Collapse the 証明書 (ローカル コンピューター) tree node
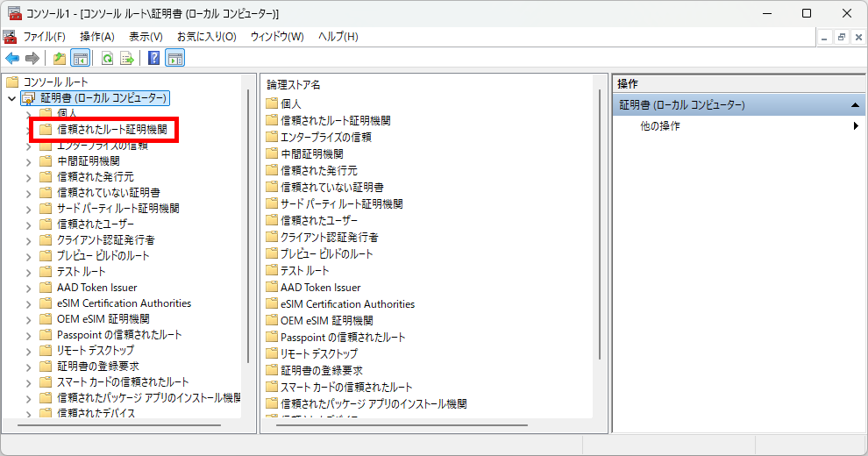This screenshot has width=868, height=456. pos(11,98)
